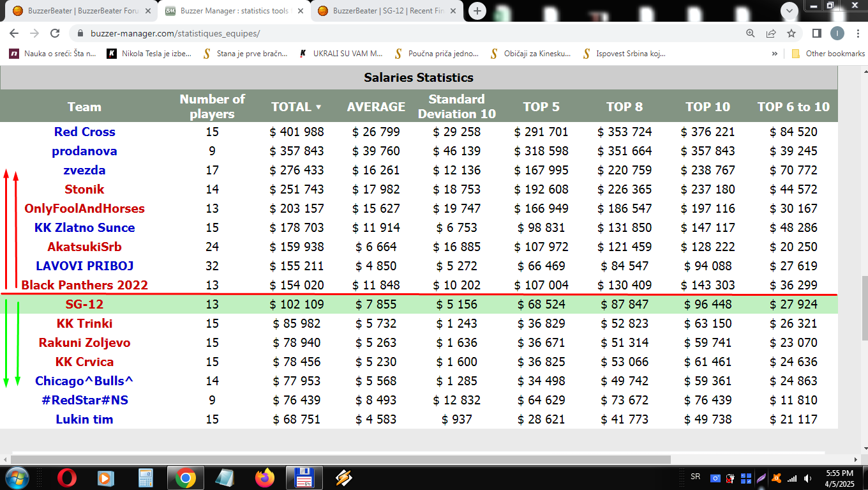The height and width of the screenshot is (490, 868).
Task: Open Nikola Tesla je izbe... bookmark
Action: [150, 54]
